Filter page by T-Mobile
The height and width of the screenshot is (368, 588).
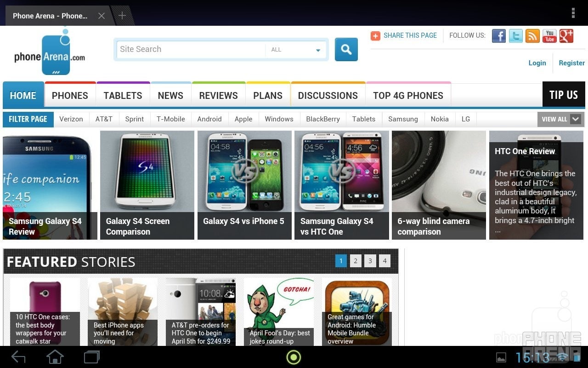(170, 119)
